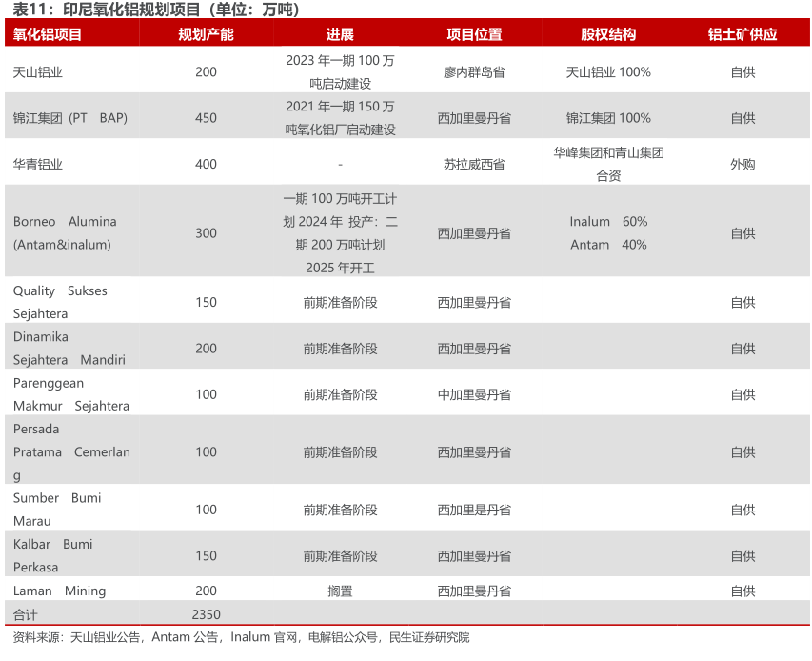The width and height of the screenshot is (812, 661).
Task: Select the 规划产能 column header
Action: 206,34
